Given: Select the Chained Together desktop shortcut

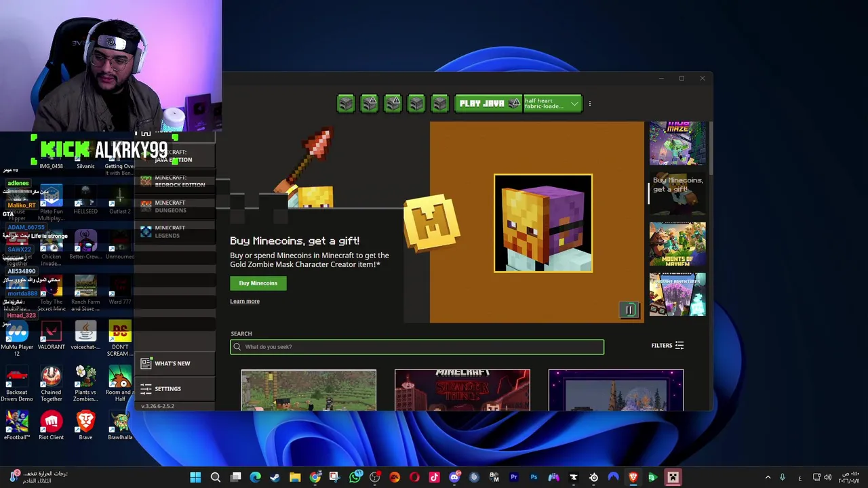Looking at the screenshot, I should (51, 384).
